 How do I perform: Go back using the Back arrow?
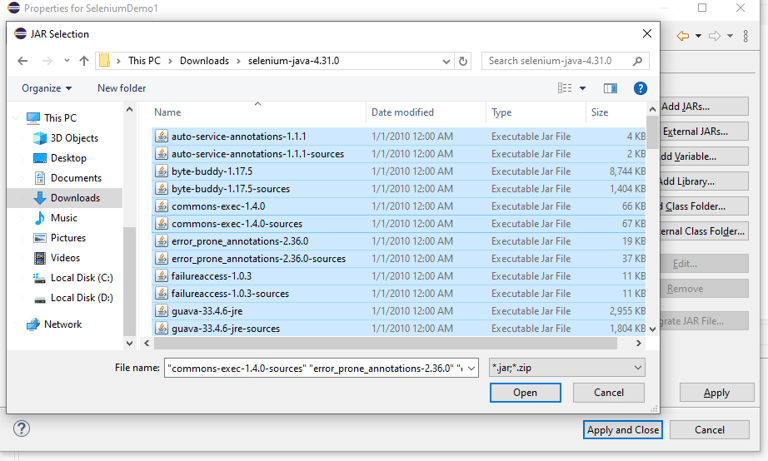tap(23, 61)
